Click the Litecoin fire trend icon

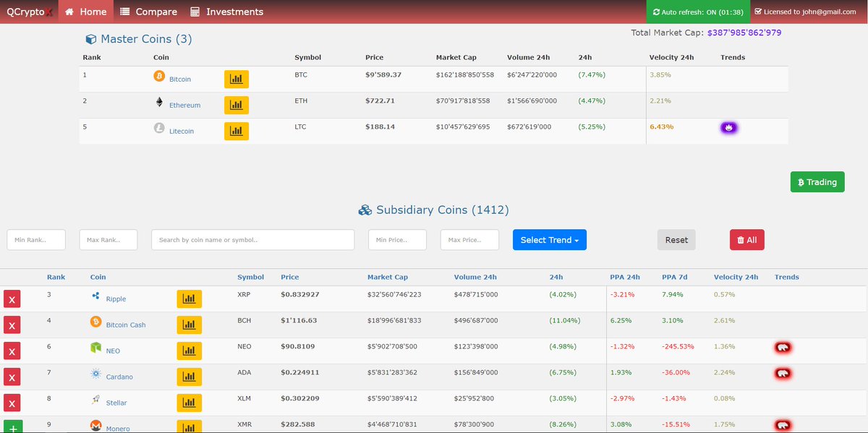(729, 128)
